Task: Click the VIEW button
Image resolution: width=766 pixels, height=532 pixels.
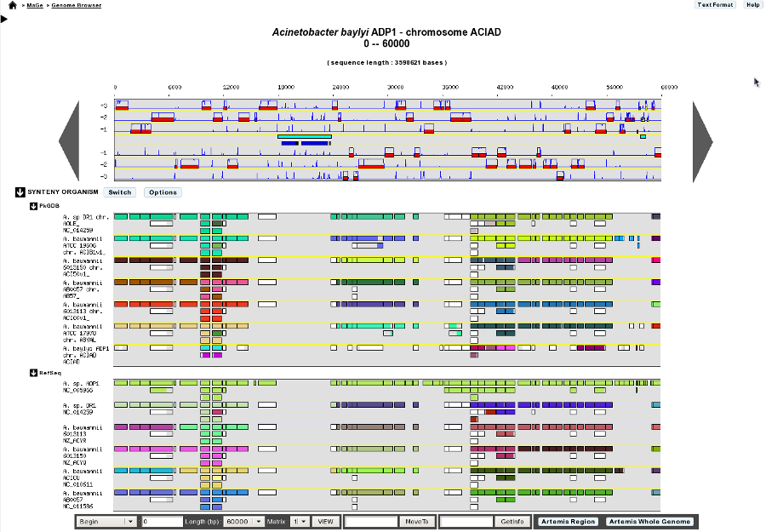Action: point(325,521)
